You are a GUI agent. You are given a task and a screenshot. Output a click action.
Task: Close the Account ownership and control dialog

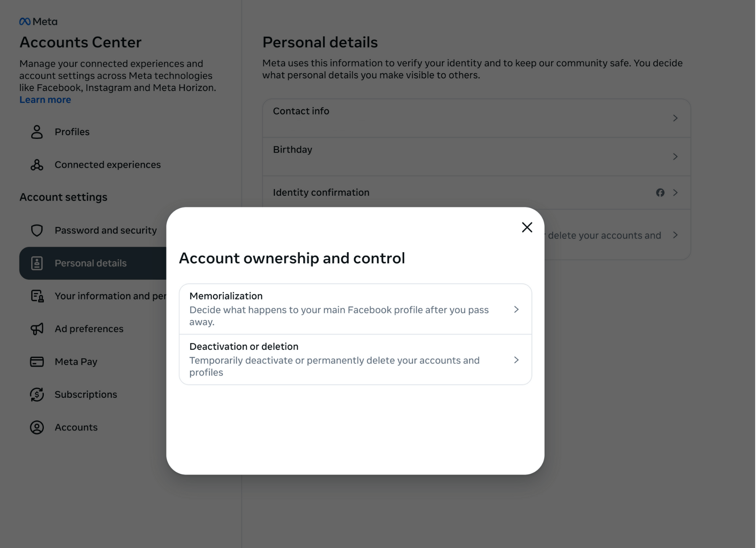pyautogui.click(x=527, y=228)
